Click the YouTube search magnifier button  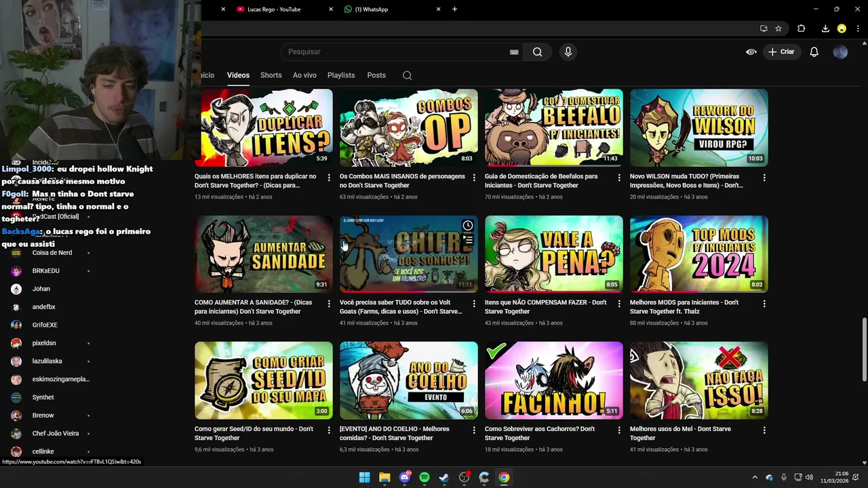pyautogui.click(x=537, y=52)
